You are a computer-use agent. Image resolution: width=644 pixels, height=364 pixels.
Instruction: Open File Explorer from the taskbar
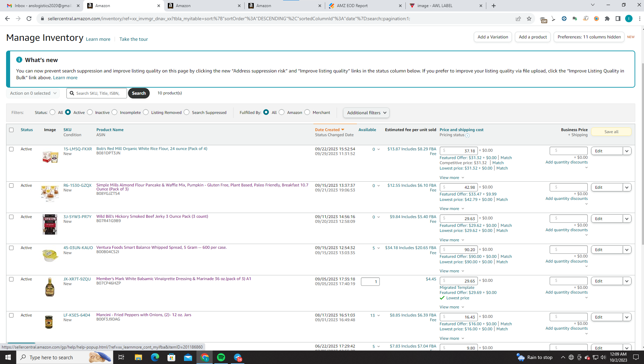[138, 357]
